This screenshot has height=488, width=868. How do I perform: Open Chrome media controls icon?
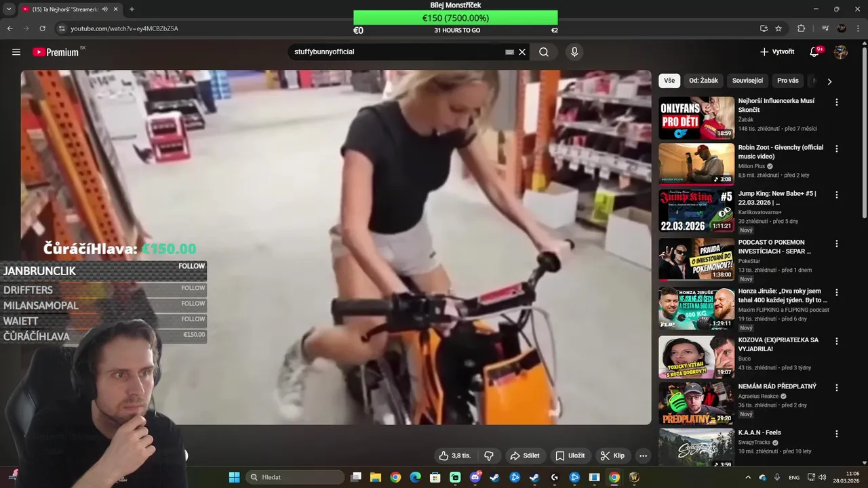click(x=825, y=28)
